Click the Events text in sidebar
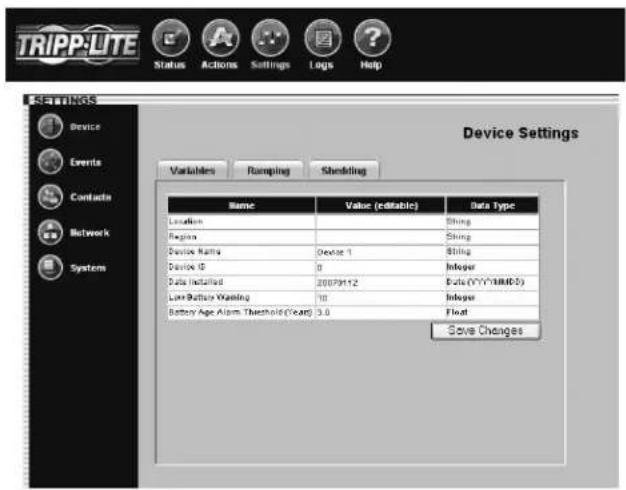The image size is (626, 490). coord(85,162)
